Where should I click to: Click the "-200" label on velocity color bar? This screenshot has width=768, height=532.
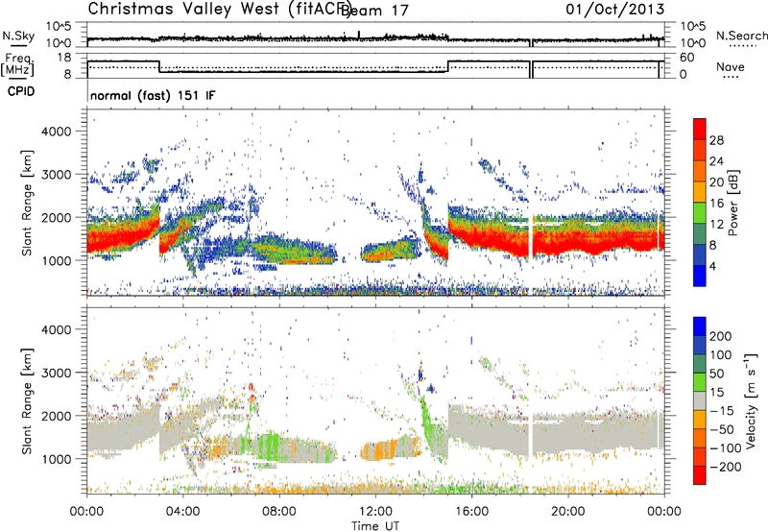(725, 467)
